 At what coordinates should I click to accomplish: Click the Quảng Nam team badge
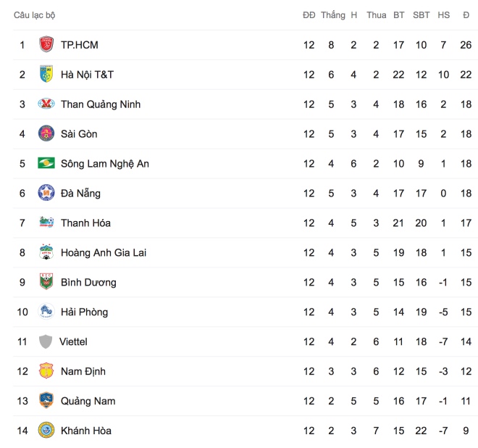pyautogui.click(x=46, y=400)
